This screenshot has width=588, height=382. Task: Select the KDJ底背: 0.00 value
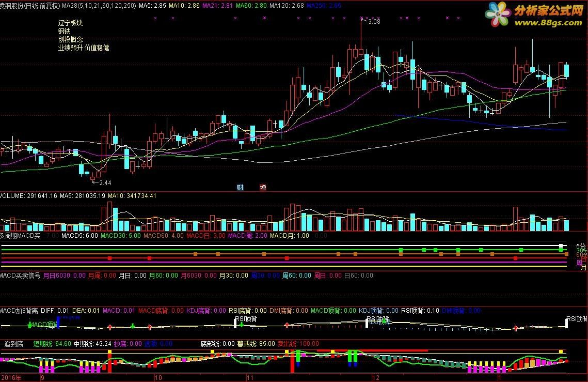click(x=206, y=311)
